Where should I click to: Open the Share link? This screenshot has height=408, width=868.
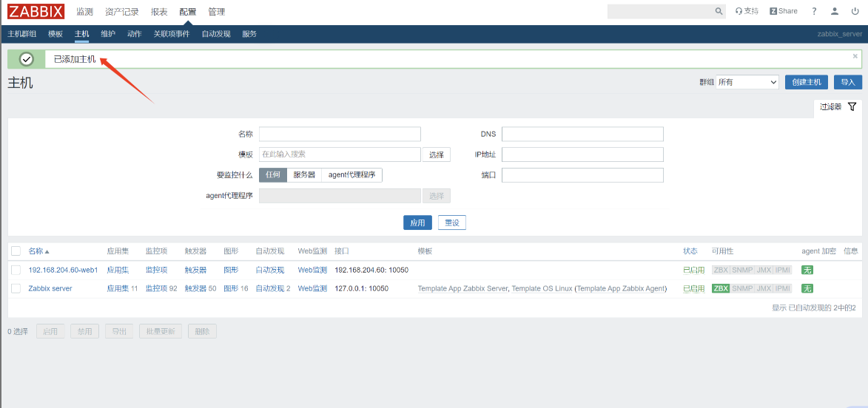coord(784,11)
